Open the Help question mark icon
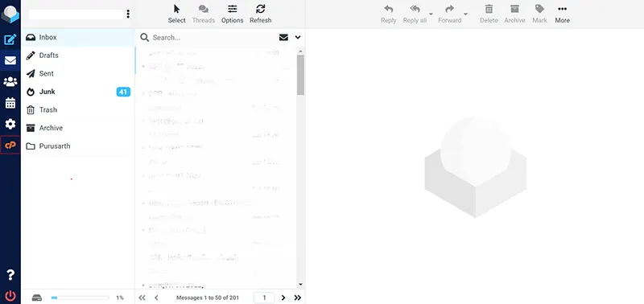The width and height of the screenshot is (644, 304). click(x=10, y=275)
